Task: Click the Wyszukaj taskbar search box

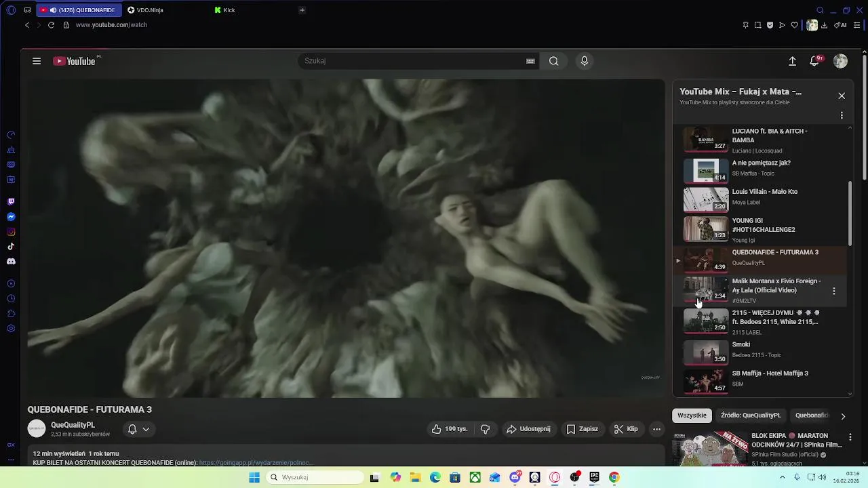Action: 314,477
